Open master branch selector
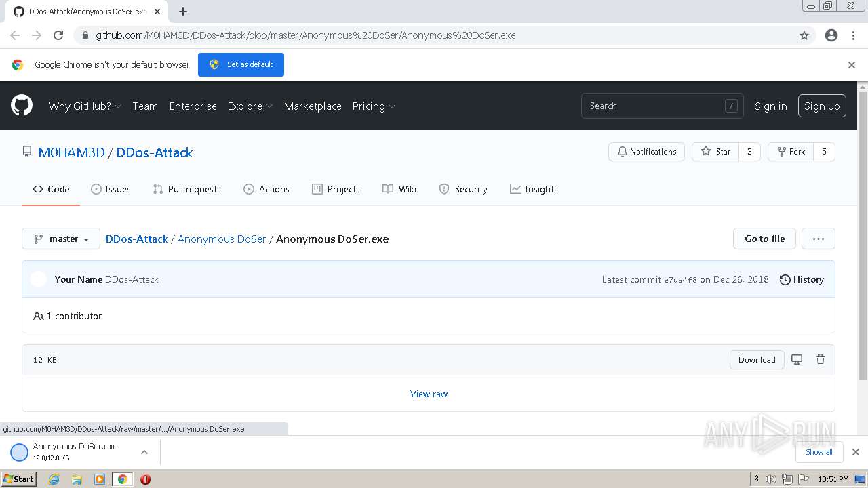The width and height of the screenshot is (868, 488). [61, 239]
